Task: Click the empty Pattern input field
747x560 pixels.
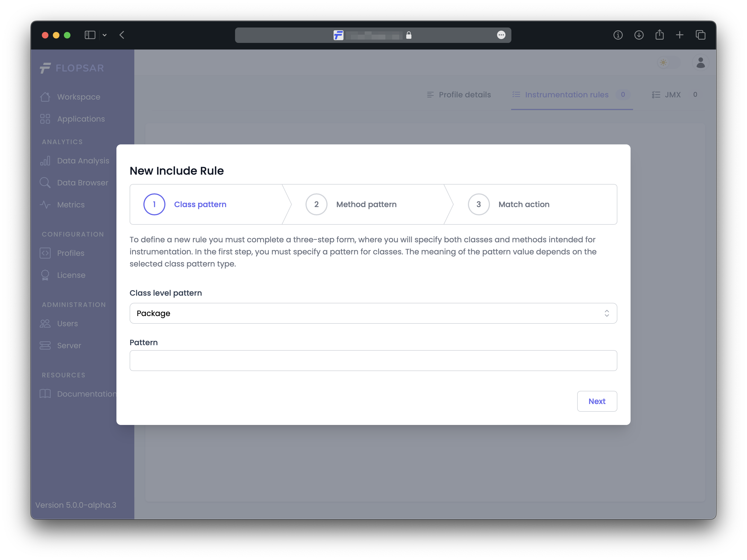Action: pyautogui.click(x=373, y=361)
